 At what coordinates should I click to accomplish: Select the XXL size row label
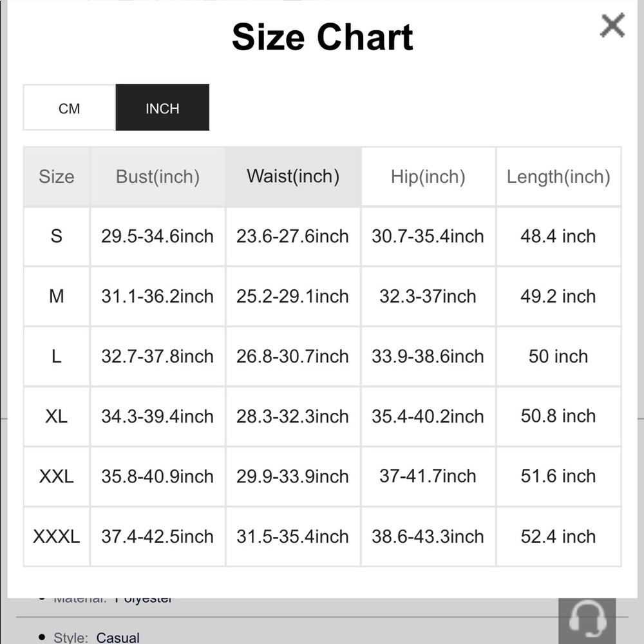pos(57,476)
